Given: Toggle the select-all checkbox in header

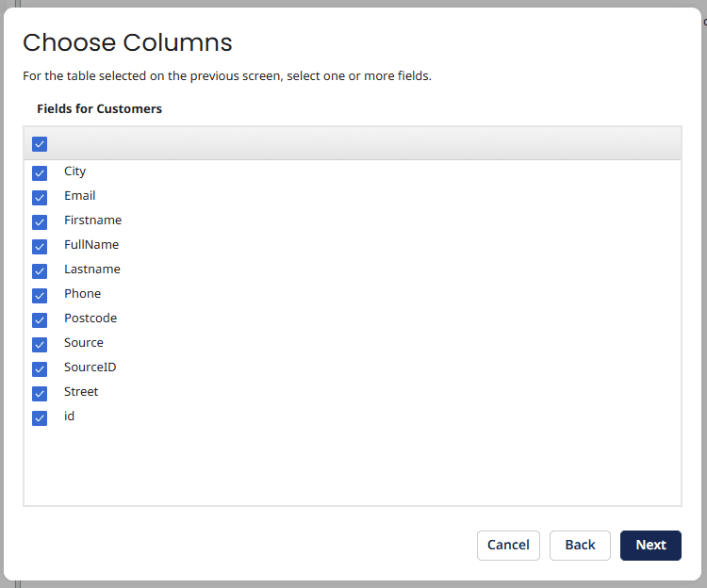Looking at the screenshot, I should coord(40,144).
